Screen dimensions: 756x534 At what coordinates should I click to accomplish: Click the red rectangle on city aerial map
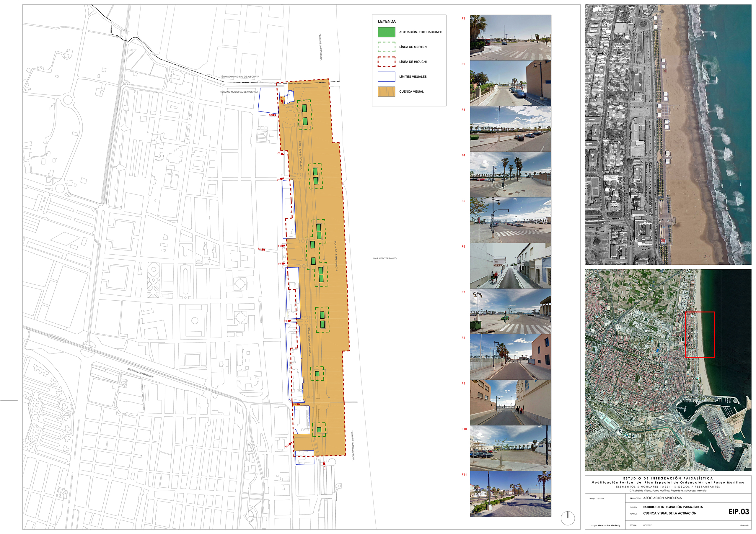coord(700,335)
